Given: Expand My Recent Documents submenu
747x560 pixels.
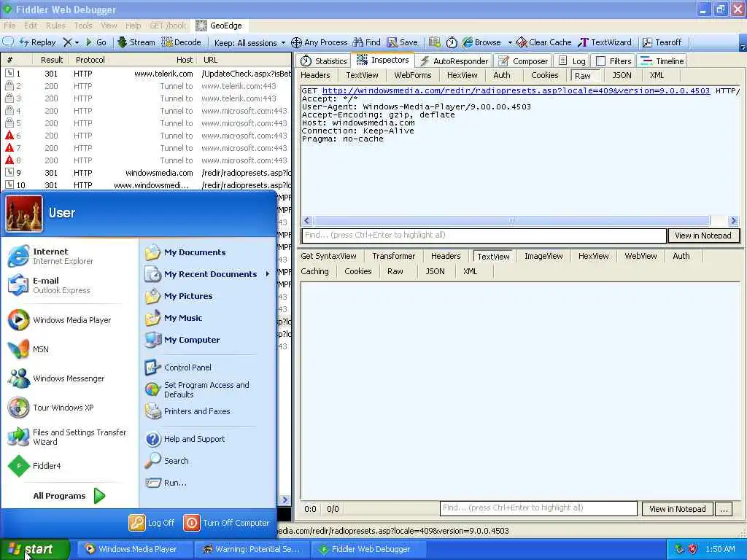Looking at the screenshot, I should [208, 274].
